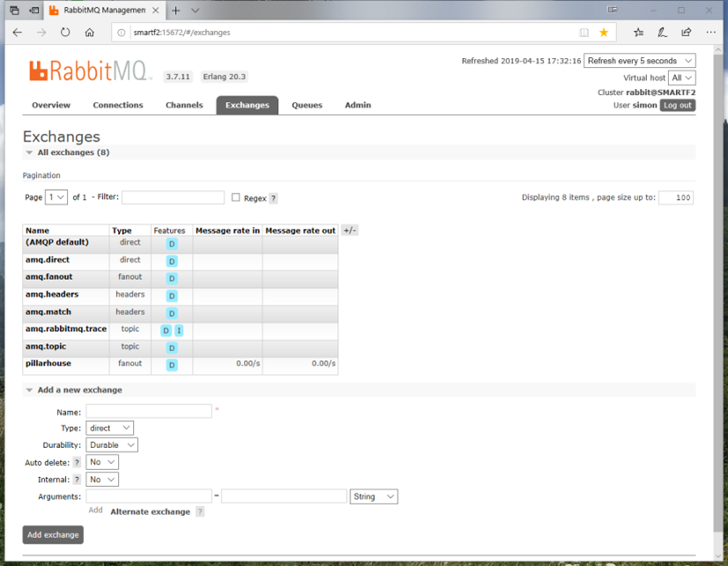The width and height of the screenshot is (728, 566).
Task: Open the Durability dropdown
Action: pos(112,445)
